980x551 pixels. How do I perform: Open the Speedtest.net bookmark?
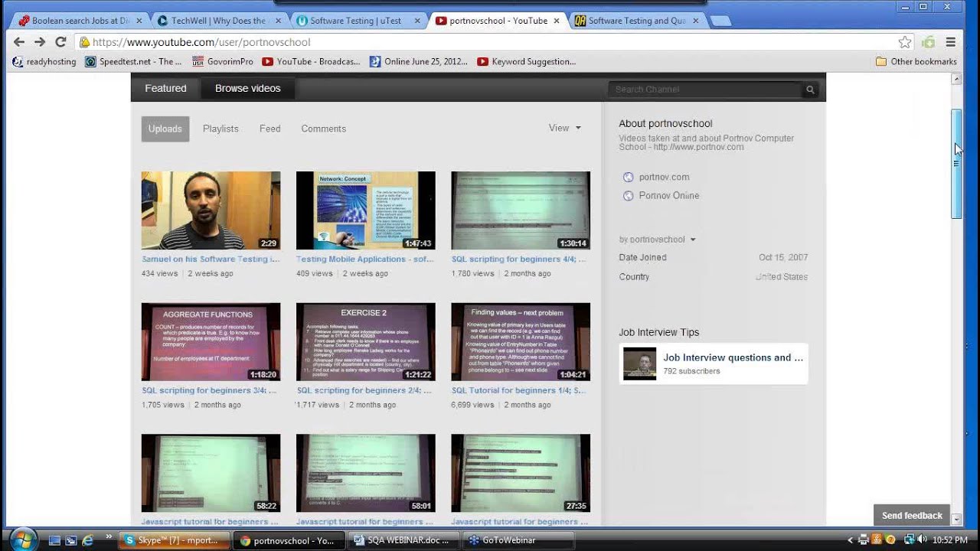(x=134, y=61)
